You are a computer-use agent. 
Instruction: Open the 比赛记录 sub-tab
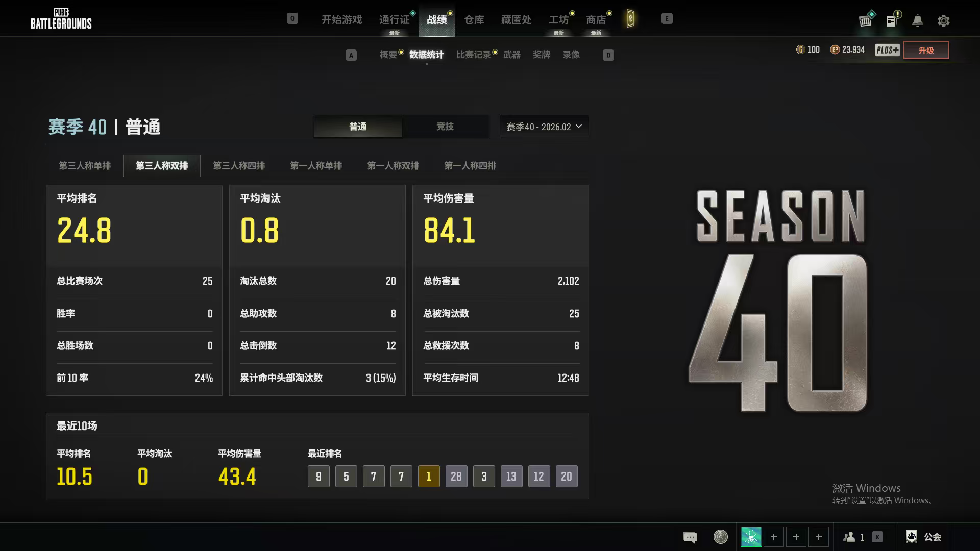coord(473,55)
